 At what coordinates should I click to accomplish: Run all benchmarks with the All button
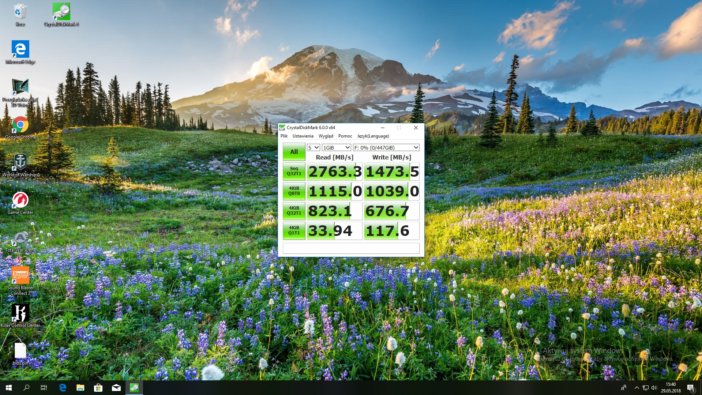click(294, 152)
